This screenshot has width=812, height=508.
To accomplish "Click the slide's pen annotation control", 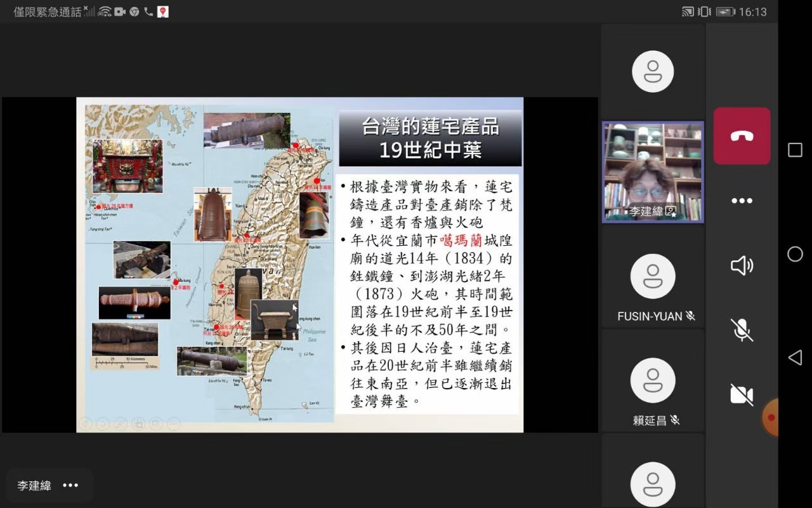I will pyautogui.click(x=121, y=424).
